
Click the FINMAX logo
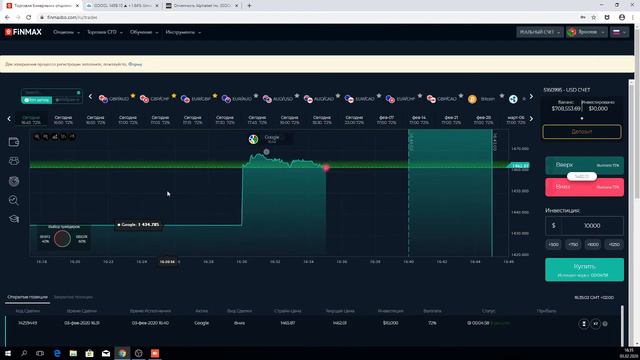point(23,32)
